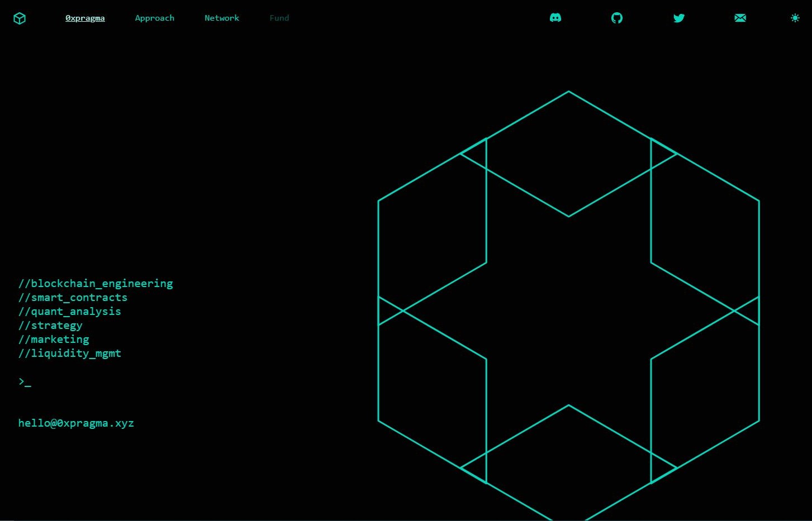Visit the Twitter bird icon
The width and height of the screenshot is (812, 521).
click(679, 18)
